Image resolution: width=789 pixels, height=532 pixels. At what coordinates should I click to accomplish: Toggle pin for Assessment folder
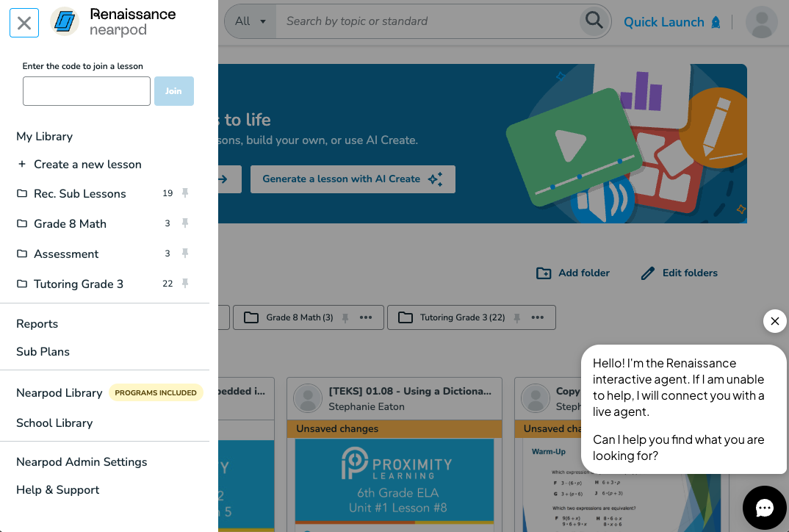click(185, 254)
